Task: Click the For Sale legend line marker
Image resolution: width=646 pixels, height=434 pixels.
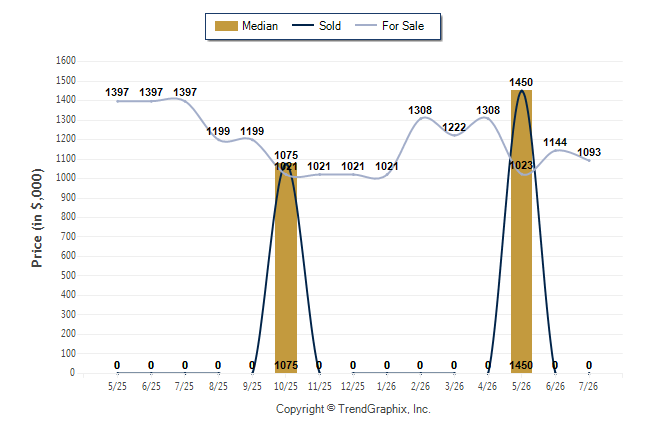Action: (x=366, y=25)
